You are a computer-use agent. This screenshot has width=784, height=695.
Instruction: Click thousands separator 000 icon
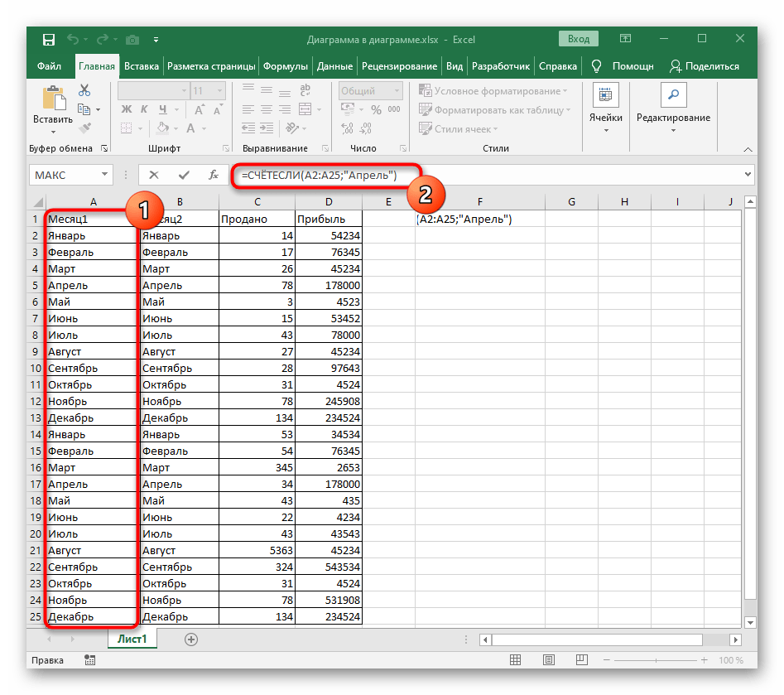click(394, 109)
